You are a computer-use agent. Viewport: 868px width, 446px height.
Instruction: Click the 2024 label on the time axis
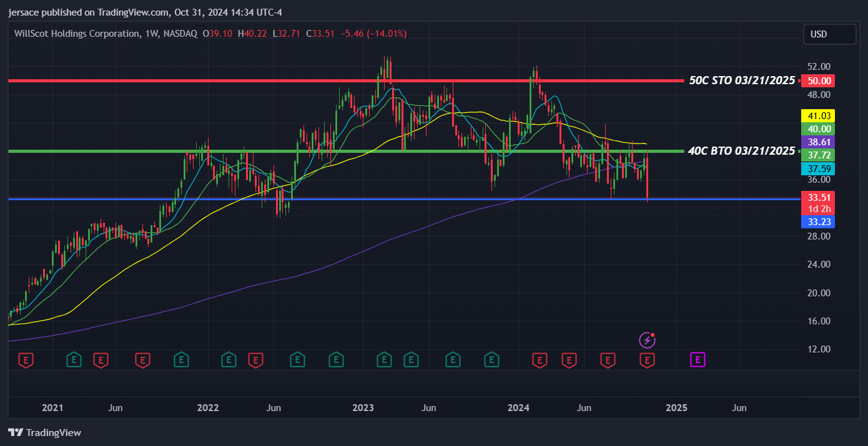click(519, 408)
